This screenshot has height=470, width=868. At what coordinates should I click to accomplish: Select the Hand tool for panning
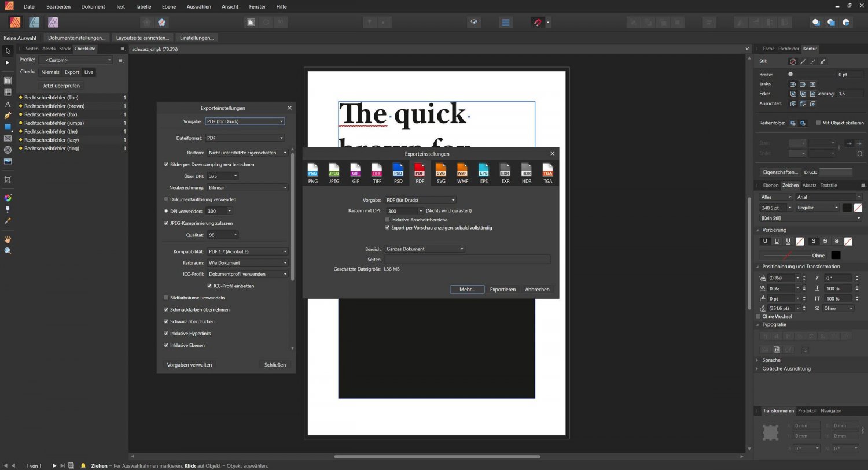click(x=8, y=239)
